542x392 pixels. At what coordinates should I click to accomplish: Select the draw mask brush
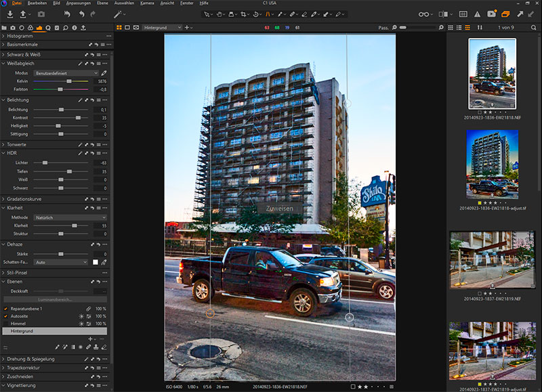pos(58,347)
